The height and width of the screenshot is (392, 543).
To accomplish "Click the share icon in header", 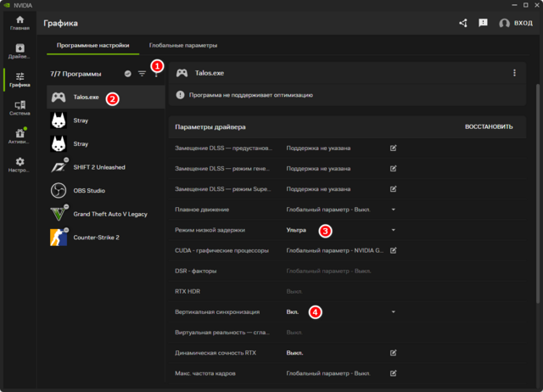I will point(463,23).
